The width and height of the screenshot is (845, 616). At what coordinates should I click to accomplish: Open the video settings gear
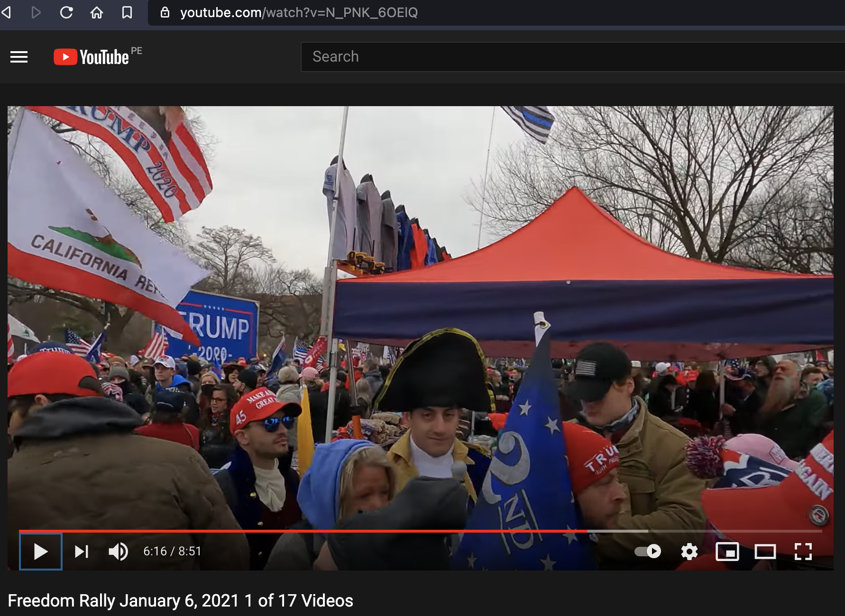(x=689, y=552)
